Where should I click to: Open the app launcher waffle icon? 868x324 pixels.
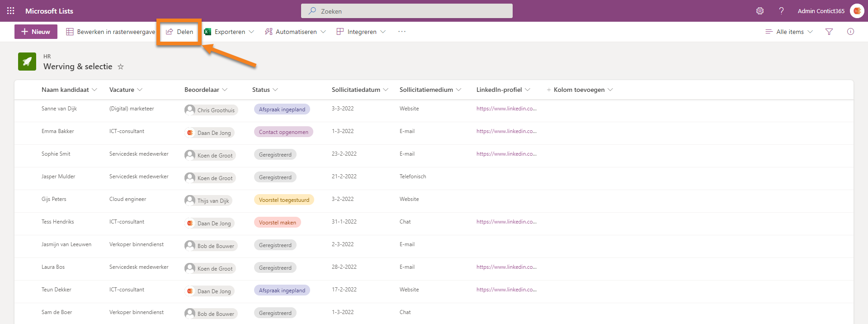(11, 11)
